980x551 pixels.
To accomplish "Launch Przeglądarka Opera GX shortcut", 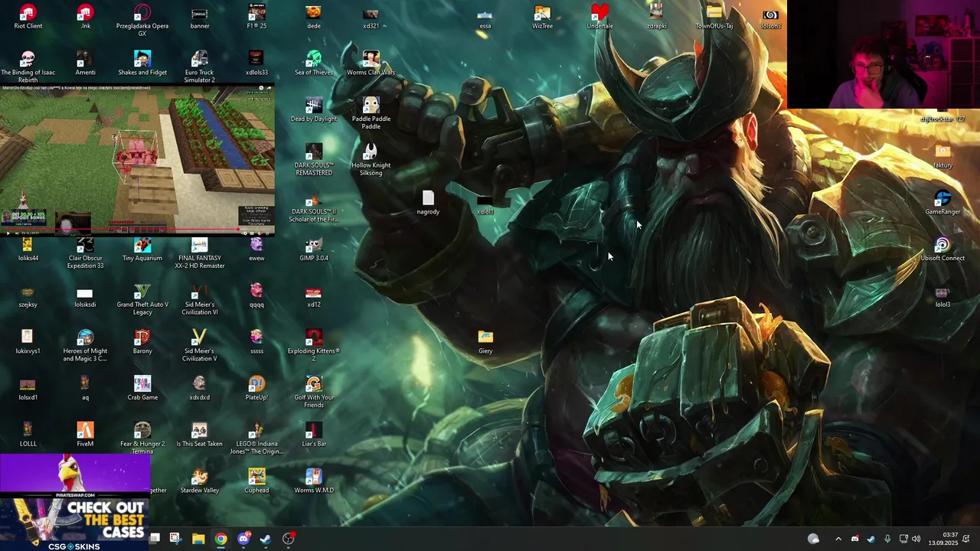I will click(142, 21).
